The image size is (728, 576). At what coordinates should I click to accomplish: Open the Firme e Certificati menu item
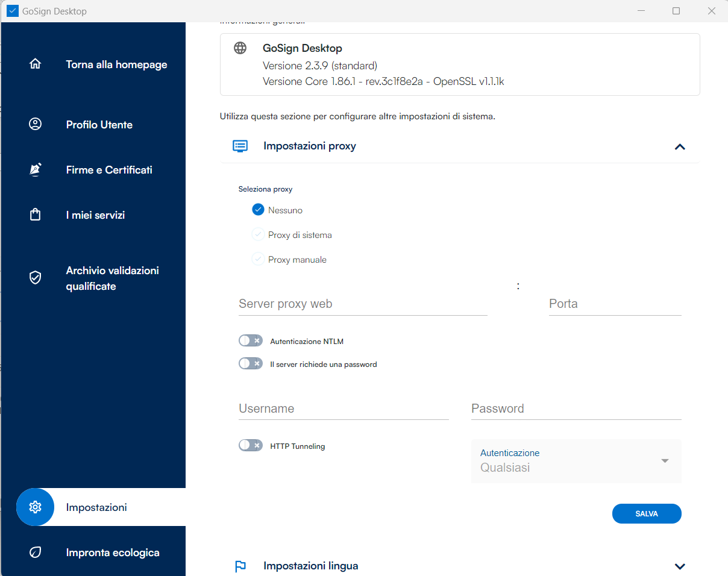tap(109, 170)
